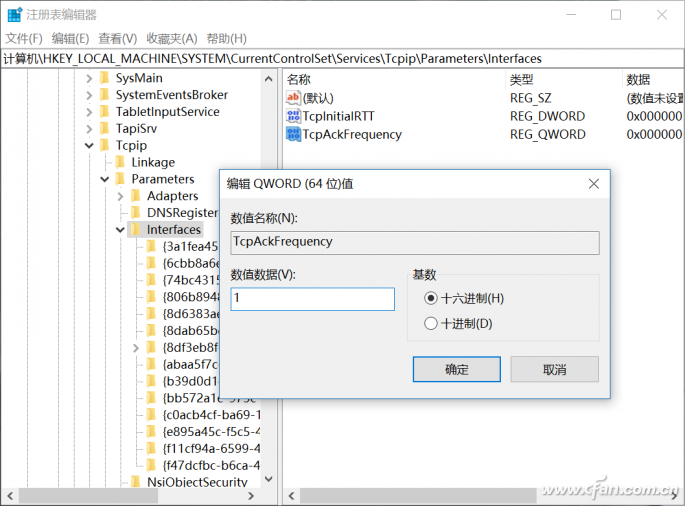Screen dimensions: 685x506
Task: Click the binary icon of TcpAckFrequency
Action: click(293, 134)
